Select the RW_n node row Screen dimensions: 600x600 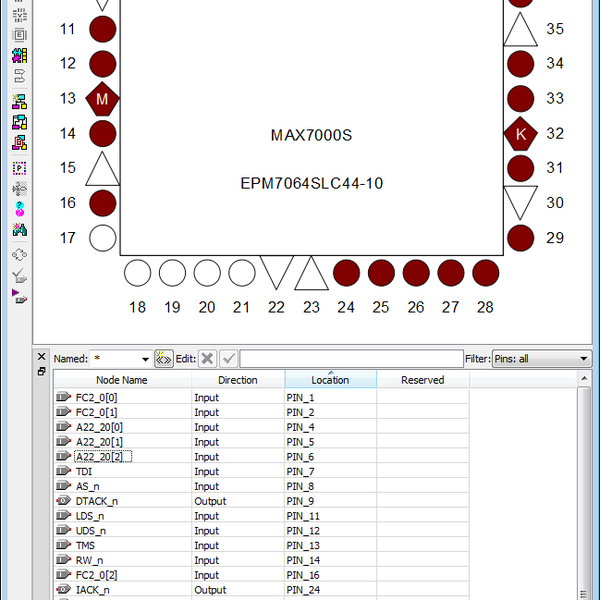(x=262, y=561)
